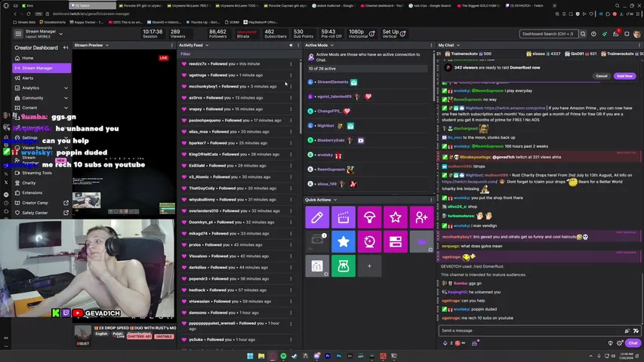
Task: Open Extensions in sidebar
Action: (42, 193)
